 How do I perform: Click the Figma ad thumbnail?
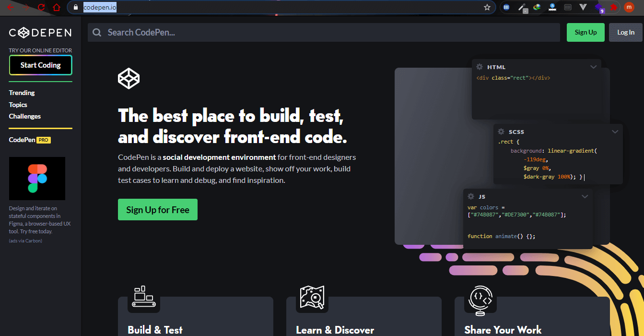click(x=37, y=179)
